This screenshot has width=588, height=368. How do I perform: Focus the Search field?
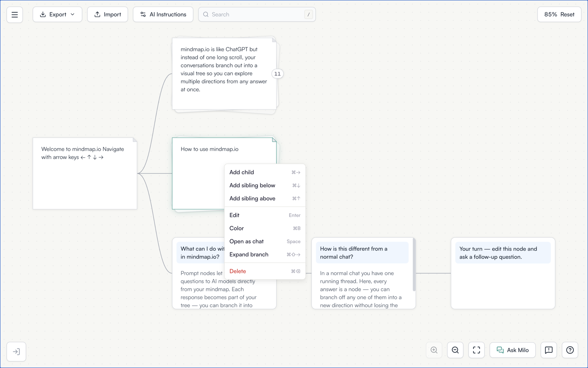coord(257,14)
